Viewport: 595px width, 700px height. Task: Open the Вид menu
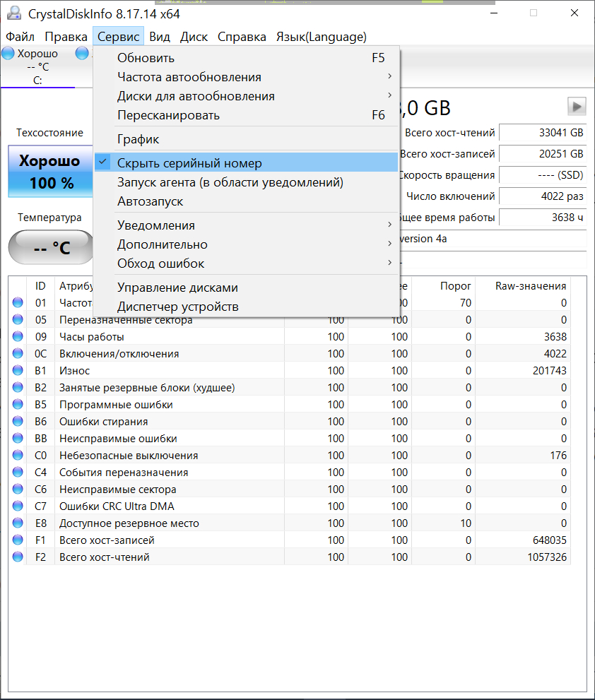[x=160, y=37]
